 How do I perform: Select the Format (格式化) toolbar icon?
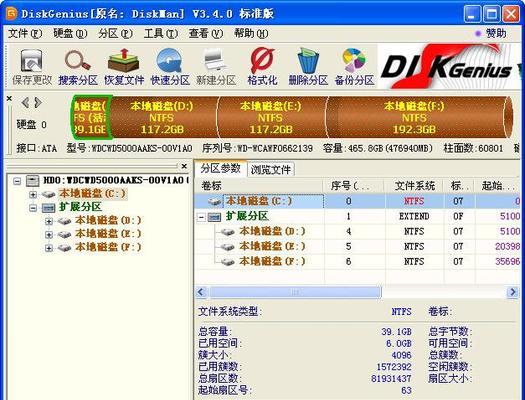[262, 67]
